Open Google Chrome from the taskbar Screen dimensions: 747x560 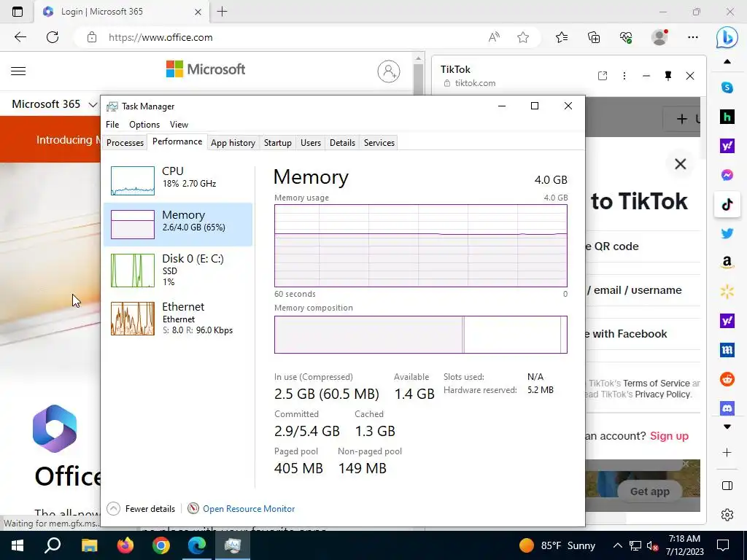pyautogui.click(x=161, y=545)
